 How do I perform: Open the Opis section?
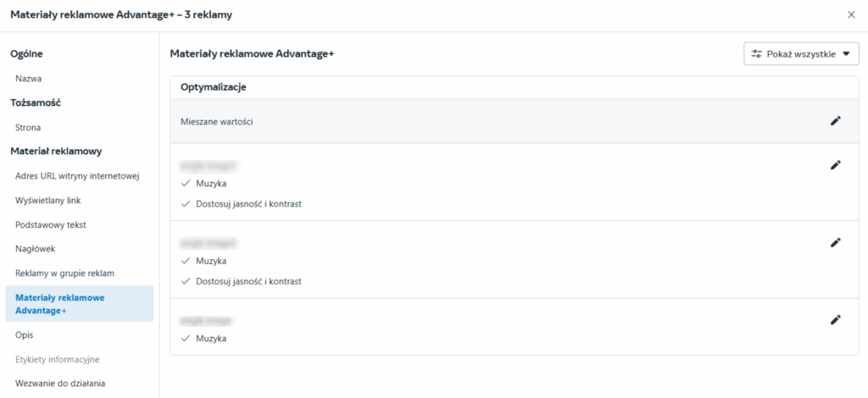coord(25,335)
